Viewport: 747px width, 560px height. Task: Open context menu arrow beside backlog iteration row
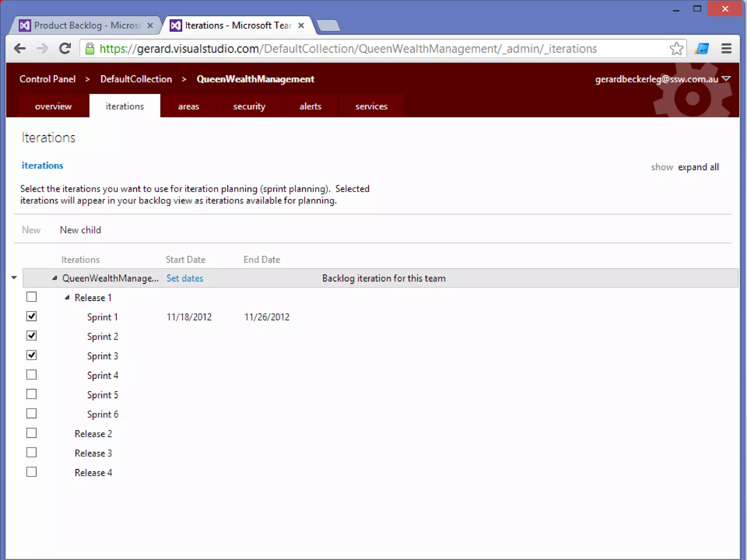14,278
